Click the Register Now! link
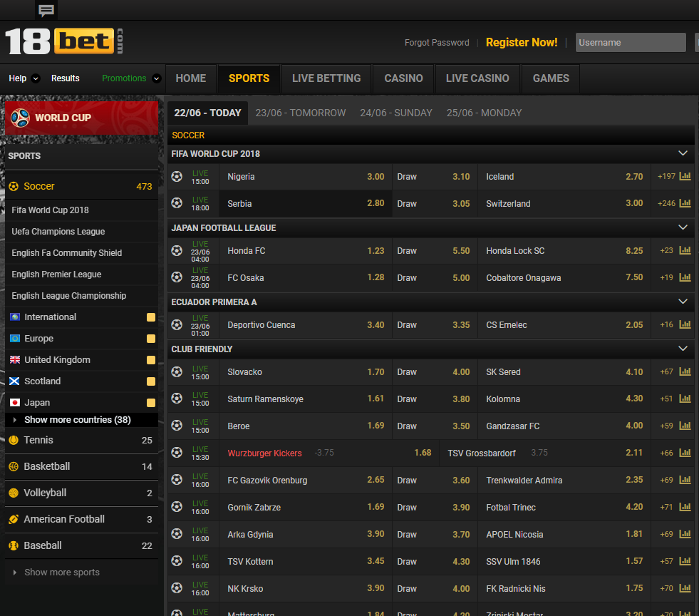Screen dimensions: 699x616 [x=521, y=42]
